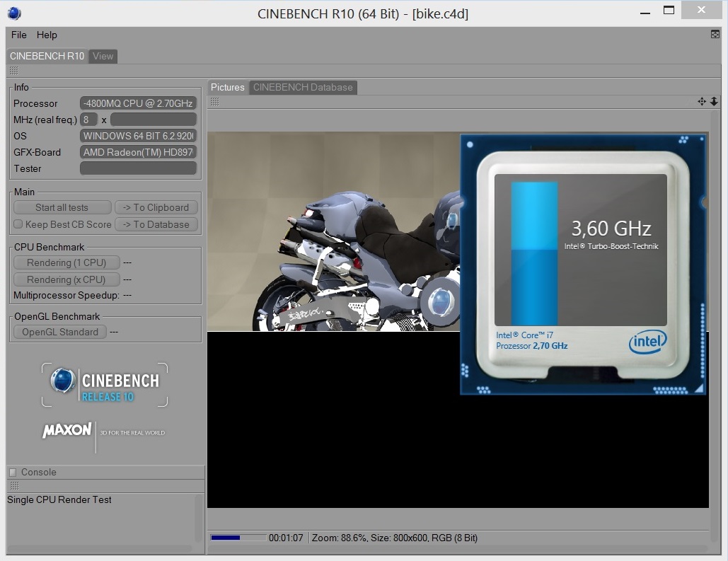
Task: Run the Rendering (x CPU) test
Action: pyautogui.click(x=67, y=279)
